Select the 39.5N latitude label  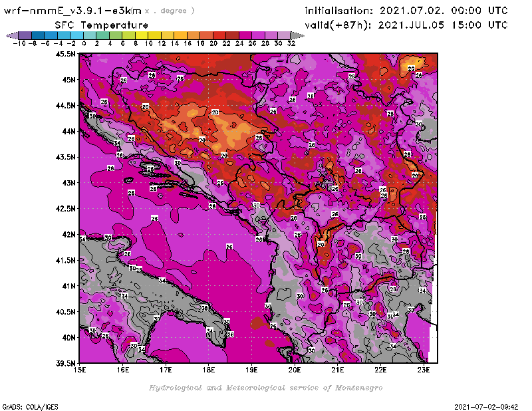(65, 364)
